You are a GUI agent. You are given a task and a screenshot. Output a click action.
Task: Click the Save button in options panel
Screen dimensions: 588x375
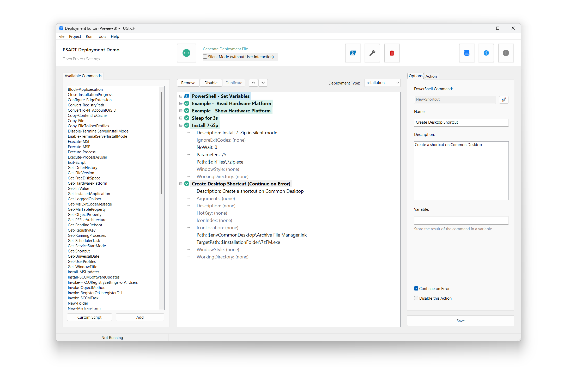[461, 320]
